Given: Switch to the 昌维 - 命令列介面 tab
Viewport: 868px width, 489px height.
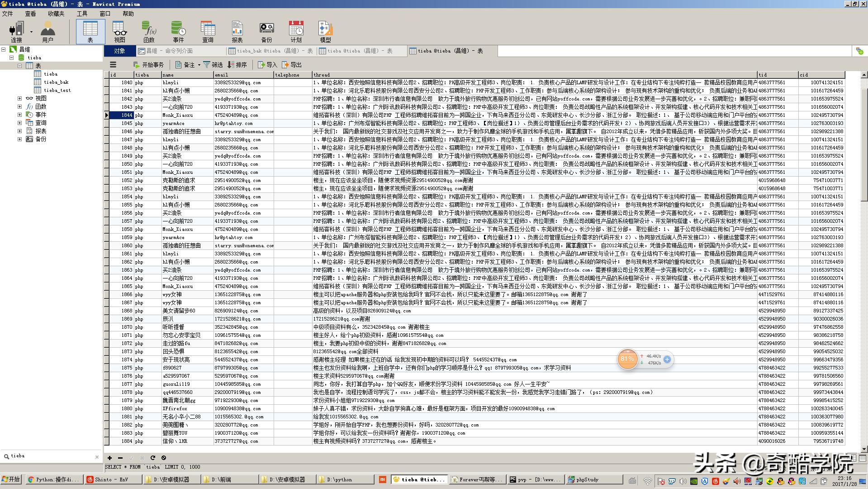Looking at the screenshot, I should 181,51.
